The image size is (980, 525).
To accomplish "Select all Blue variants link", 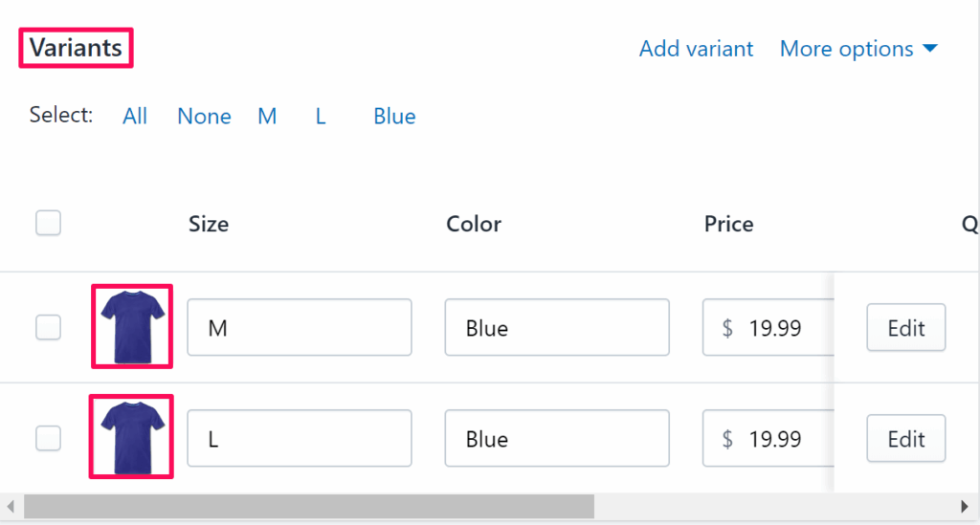I will coord(394,117).
